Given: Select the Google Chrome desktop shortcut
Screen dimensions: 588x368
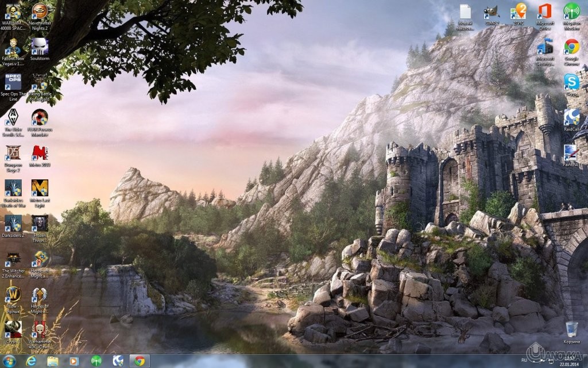Looking at the screenshot, I should [571, 52].
